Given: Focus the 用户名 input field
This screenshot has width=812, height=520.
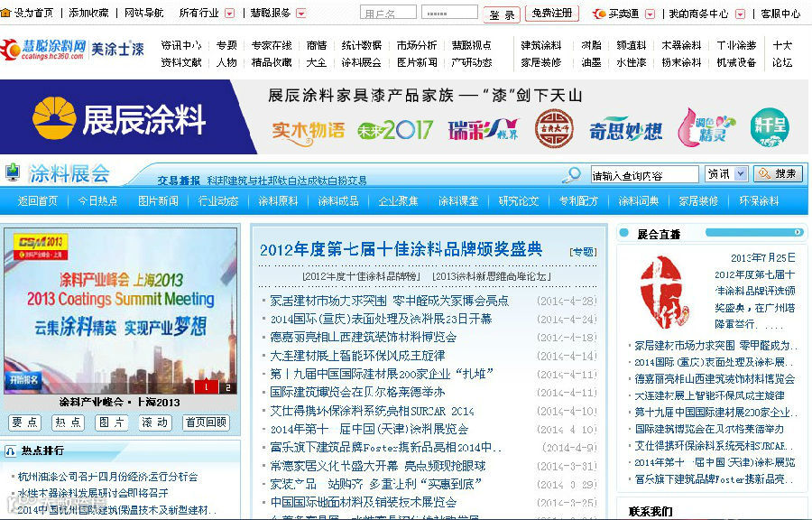Looking at the screenshot, I should 388,13.
